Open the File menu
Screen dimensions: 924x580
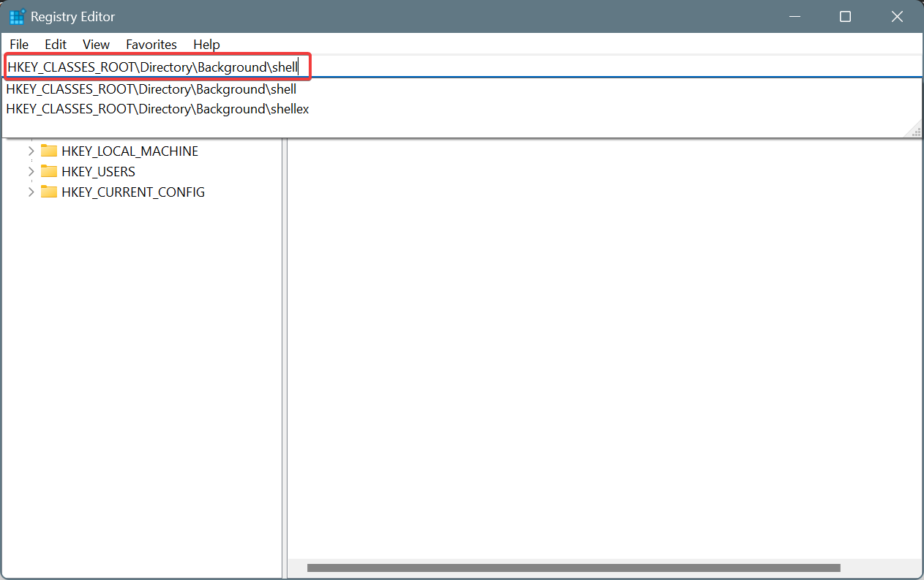tap(19, 45)
